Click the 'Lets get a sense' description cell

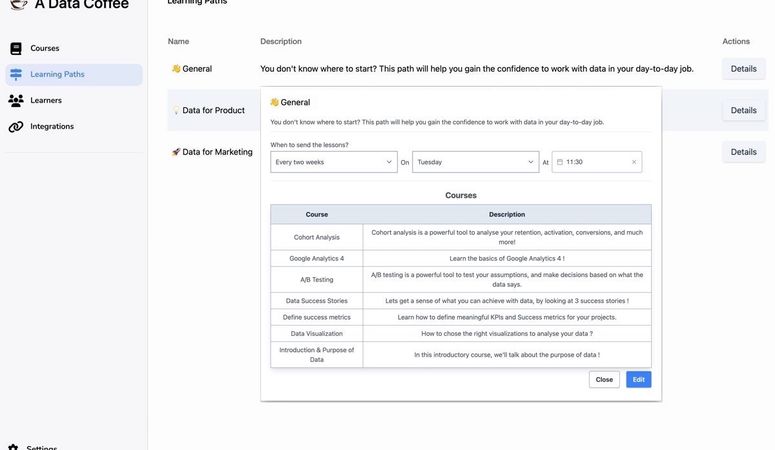point(507,301)
